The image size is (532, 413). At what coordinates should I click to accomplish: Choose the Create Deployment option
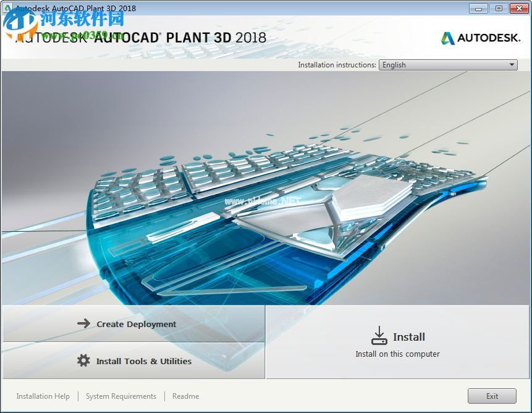tap(137, 323)
